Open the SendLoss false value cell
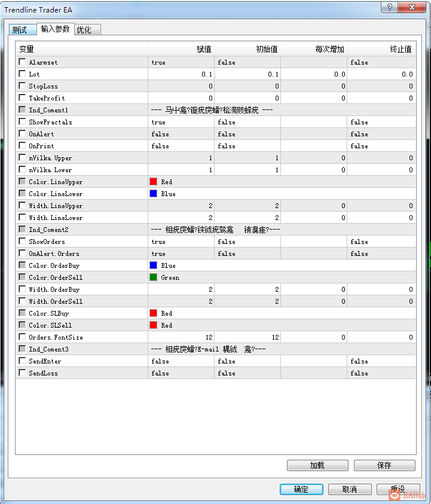Viewport: 431px width, 504px height. (x=181, y=373)
